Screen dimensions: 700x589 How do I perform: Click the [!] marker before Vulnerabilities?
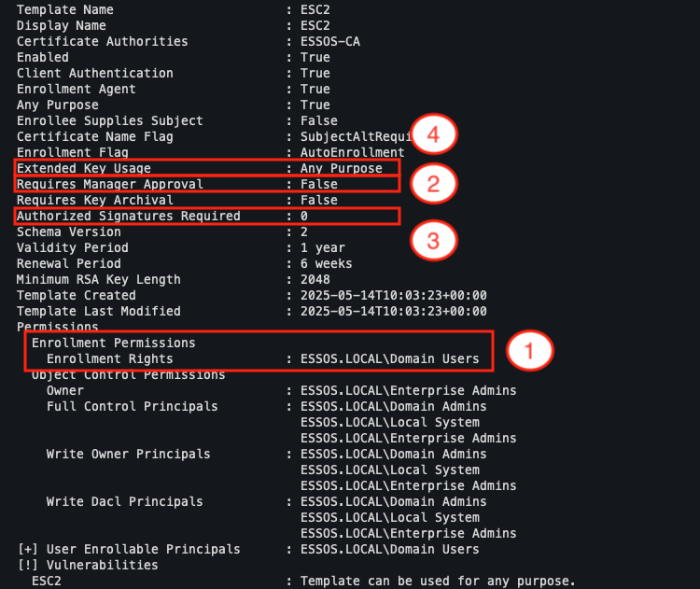(28, 565)
